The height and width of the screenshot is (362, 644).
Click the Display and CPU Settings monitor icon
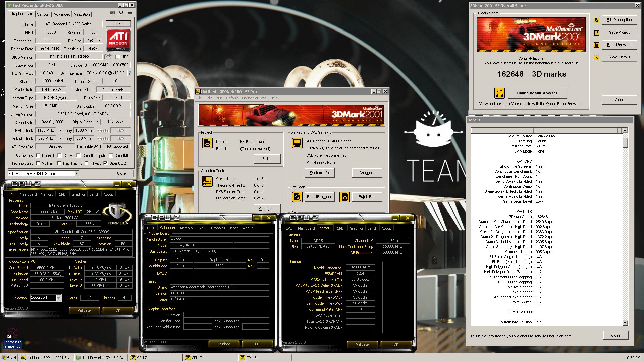pos(297,143)
